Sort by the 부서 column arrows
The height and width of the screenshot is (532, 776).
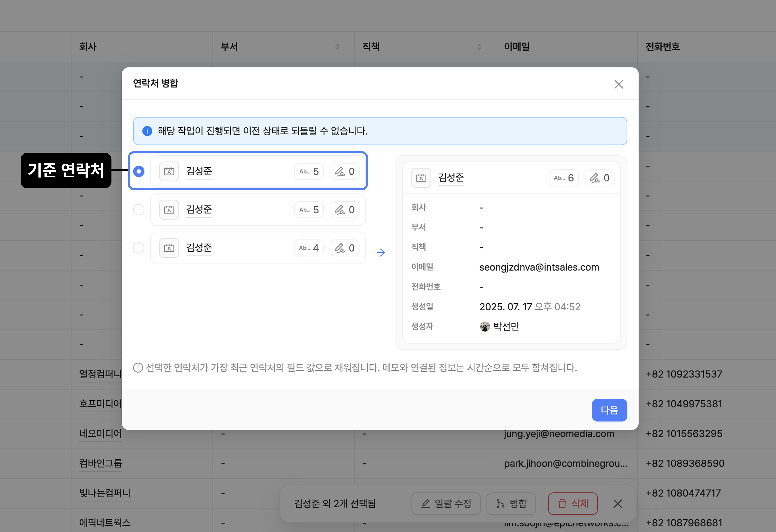click(338, 47)
